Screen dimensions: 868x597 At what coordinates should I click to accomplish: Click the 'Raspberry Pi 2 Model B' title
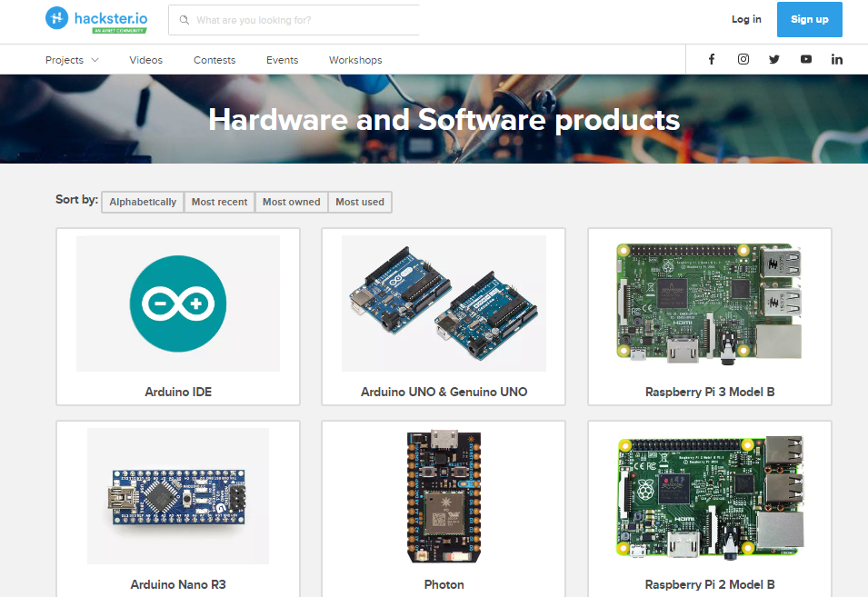[710, 584]
